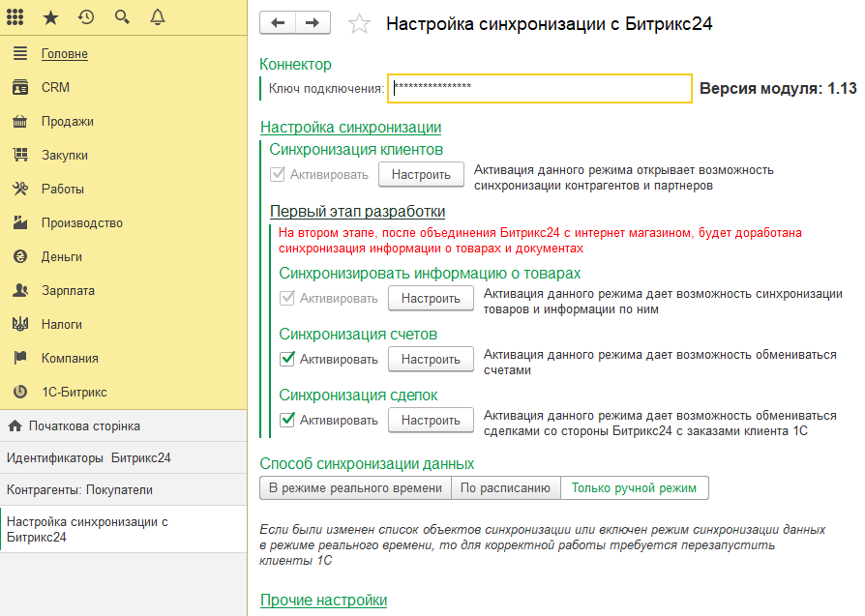Open the CRM section

click(56, 87)
